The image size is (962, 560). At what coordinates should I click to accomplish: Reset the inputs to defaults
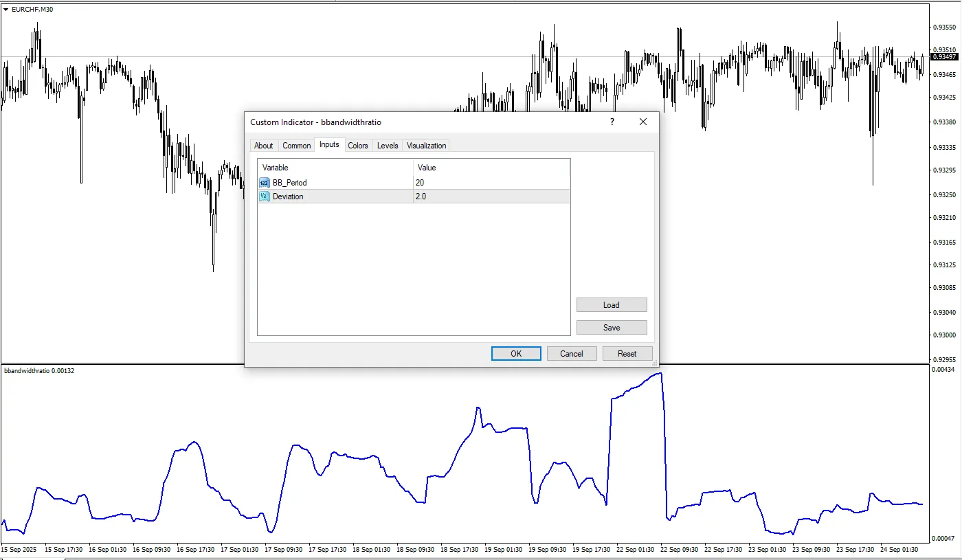click(627, 354)
